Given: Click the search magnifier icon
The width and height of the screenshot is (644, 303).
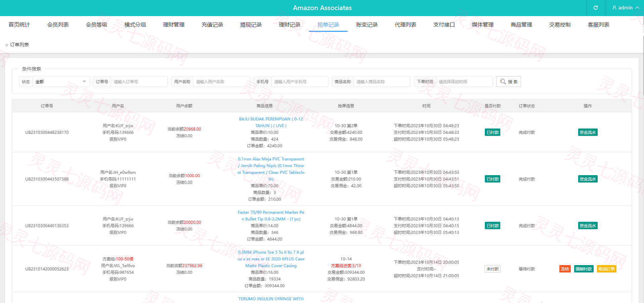Looking at the screenshot, I should pyautogui.click(x=503, y=82).
